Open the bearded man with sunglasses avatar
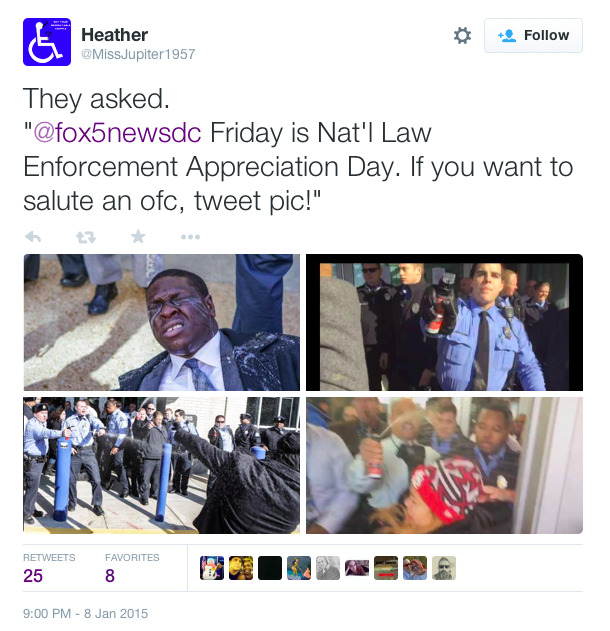 444,568
